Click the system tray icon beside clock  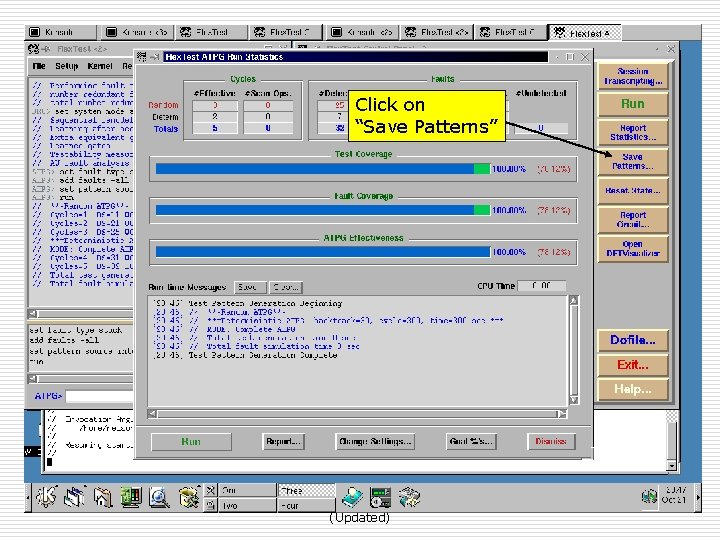649,496
